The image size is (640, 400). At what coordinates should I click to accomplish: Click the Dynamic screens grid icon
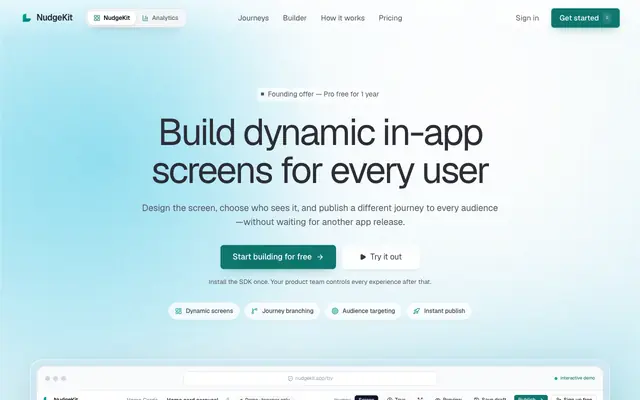178,311
